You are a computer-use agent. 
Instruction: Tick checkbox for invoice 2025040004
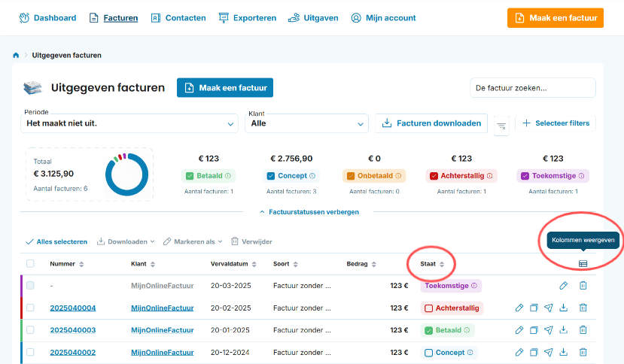click(x=30, y=308)
